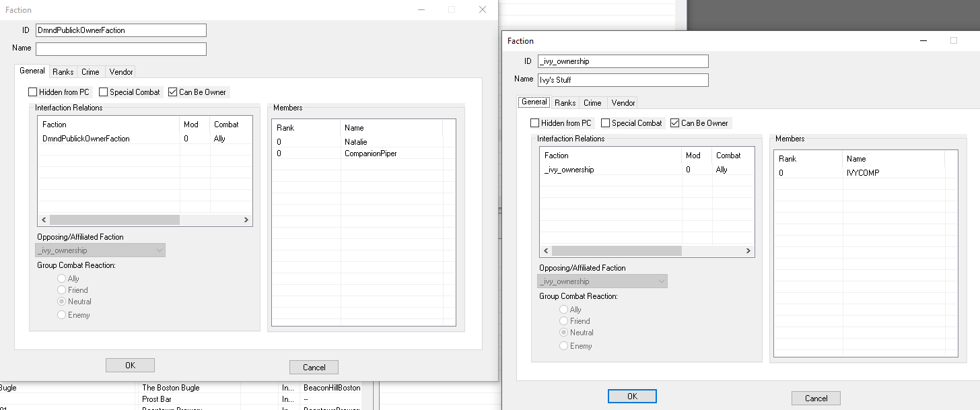Click Faction column header in DmndPublickOwnerFaction window
Viewport: 980px width, 410px height.
click(x=109, y=125)
